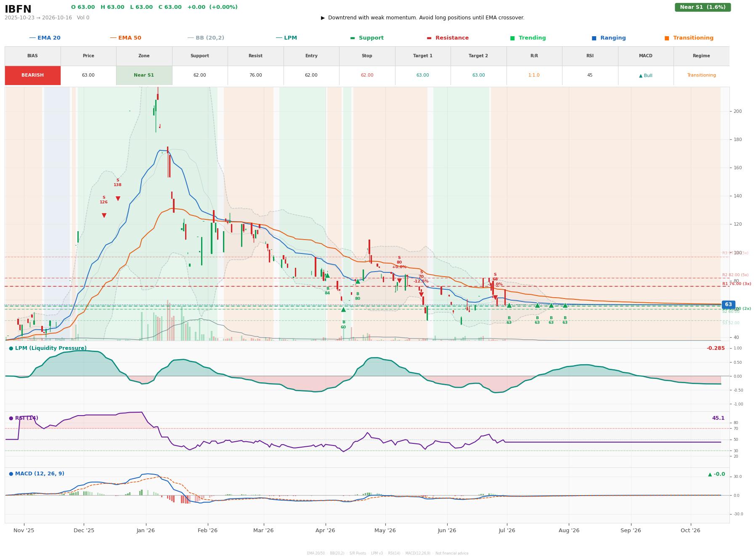Click the Transitioning legend entry at top
The image size is (756, 560).
[x=689, y=38]
